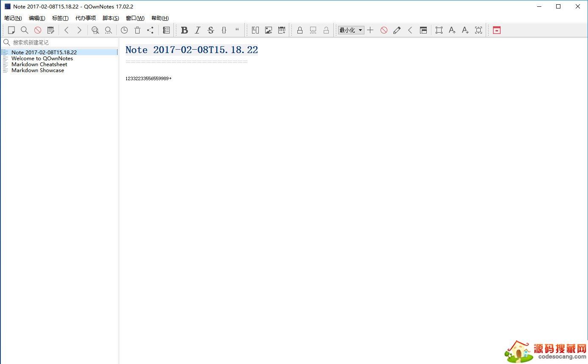Open the 标签(T) menu
Viewport: 588px width, 364px height.
60,18
